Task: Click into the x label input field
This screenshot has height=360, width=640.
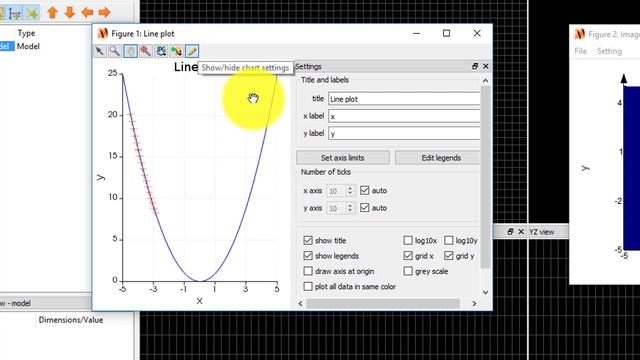Action: click(404, 116)
